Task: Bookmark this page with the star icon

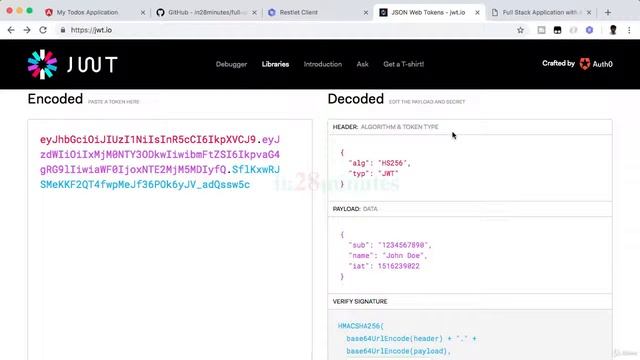Action: pos(520,30)
